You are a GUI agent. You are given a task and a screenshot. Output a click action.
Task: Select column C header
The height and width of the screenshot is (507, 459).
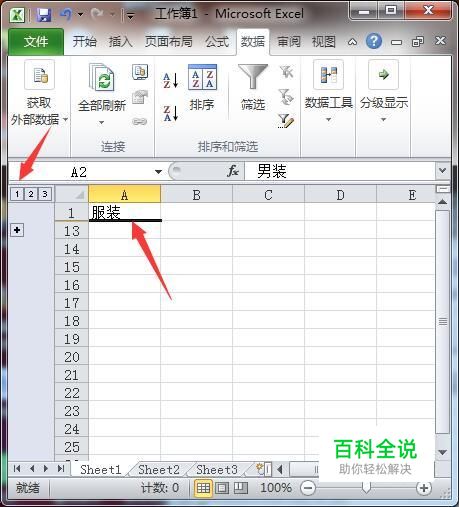tap(268, 194)
